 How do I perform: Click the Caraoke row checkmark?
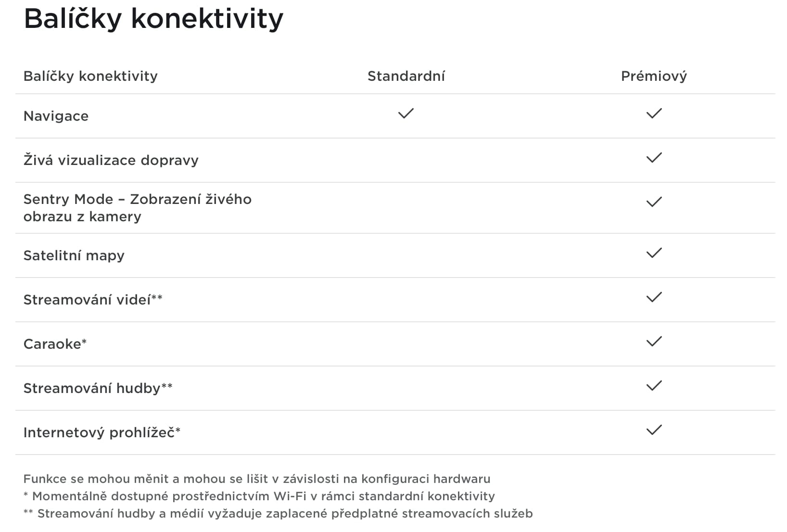pyautogui.click(x=654, y=342)
